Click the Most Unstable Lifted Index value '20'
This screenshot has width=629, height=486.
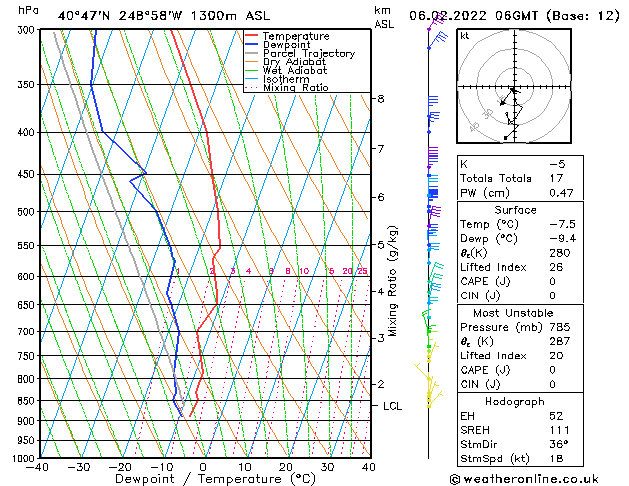[556, 356]
